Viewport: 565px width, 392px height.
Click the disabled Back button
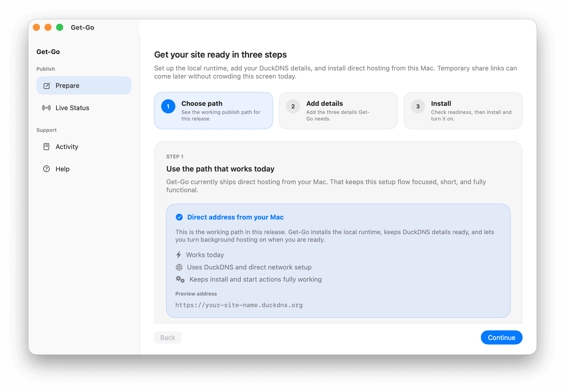click(168, 337)
